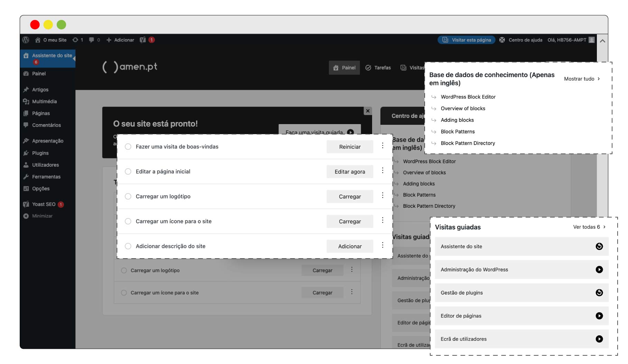Open options menu for 'Adicionar descrição do site'
This screenshot has height=364, width=628.
point(382,245)
